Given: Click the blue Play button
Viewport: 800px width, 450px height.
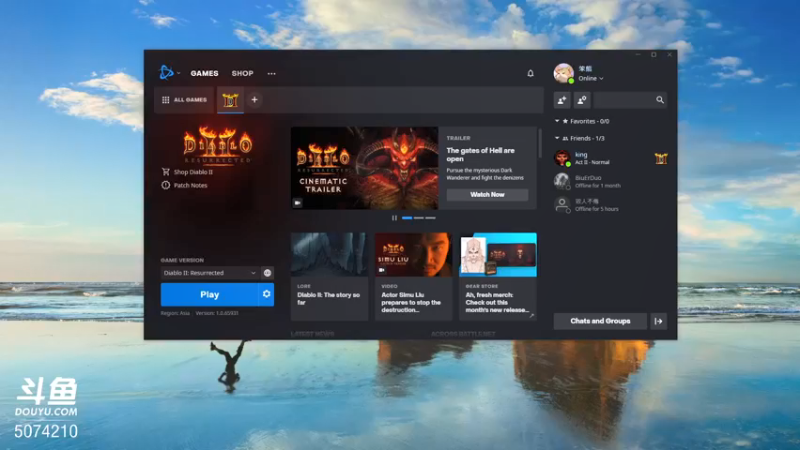Looking at the screenshot, I should click(209, 294).
